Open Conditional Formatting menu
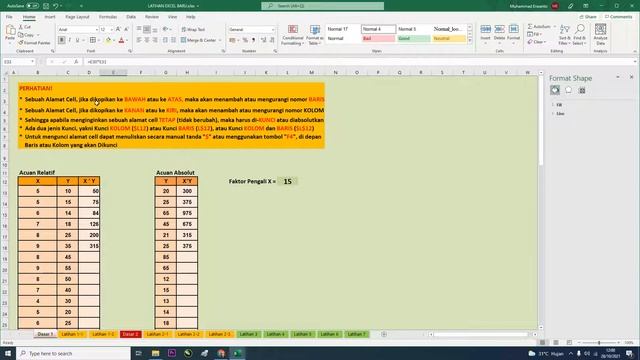Screen dimensions: 640x360 (x=293, y=35)
